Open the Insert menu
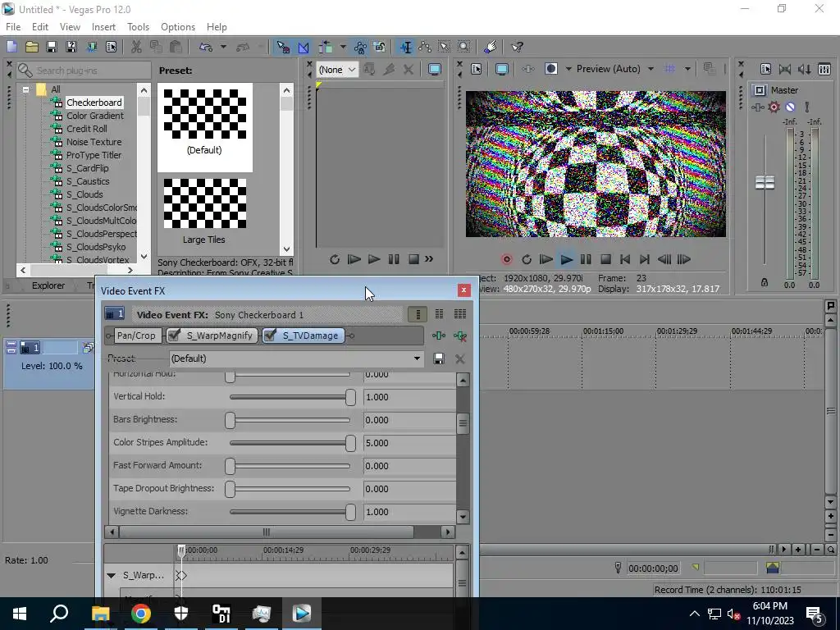The width and height of the screenshot is (840, 630). click(x=103, y=27)
